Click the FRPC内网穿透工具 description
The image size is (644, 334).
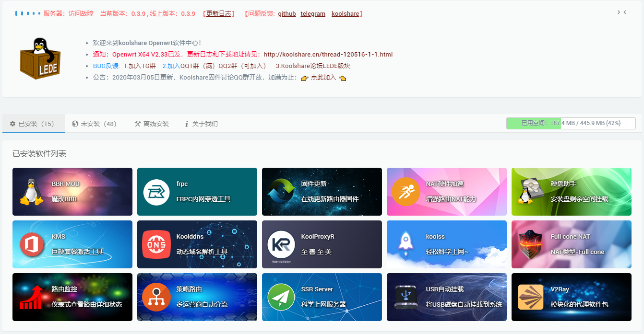pyautogui.click(x=203, y=199)
